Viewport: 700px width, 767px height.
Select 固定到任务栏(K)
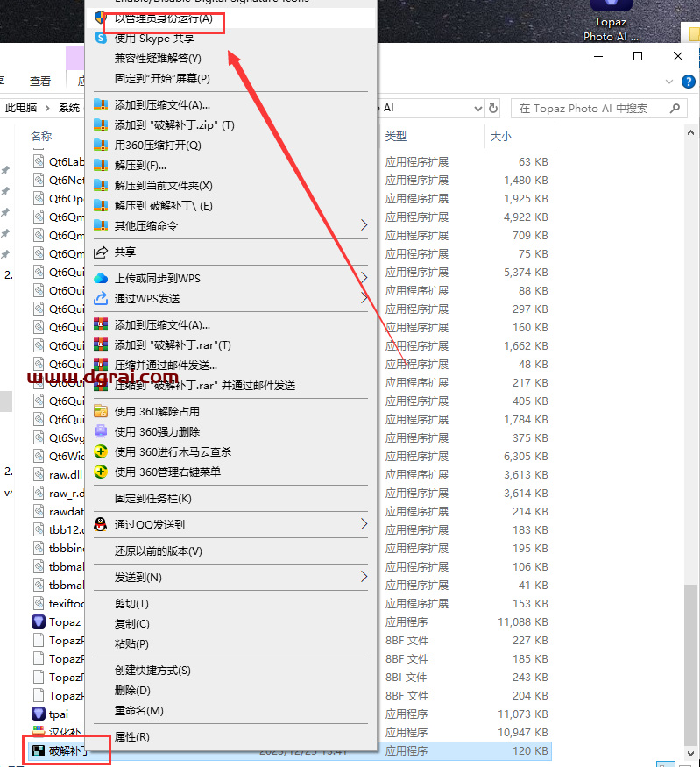[x=152, y=499]
